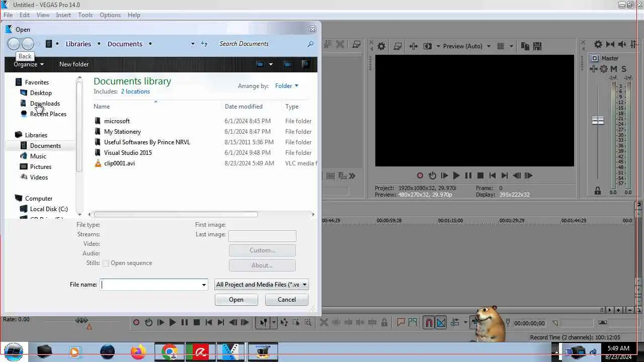Click Stop button under video preview

(x=480, y=175)
